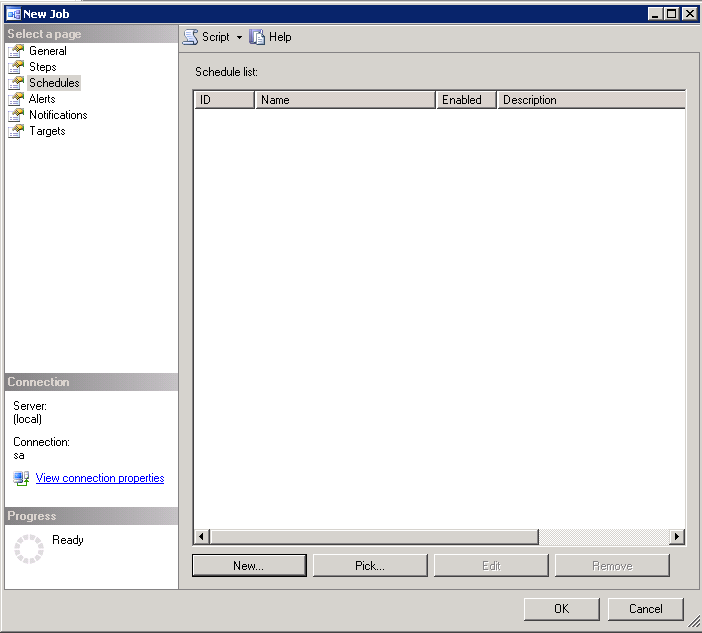Click the horizontal scrollbar left arrow
702x633 pixels.
point(201,536)
